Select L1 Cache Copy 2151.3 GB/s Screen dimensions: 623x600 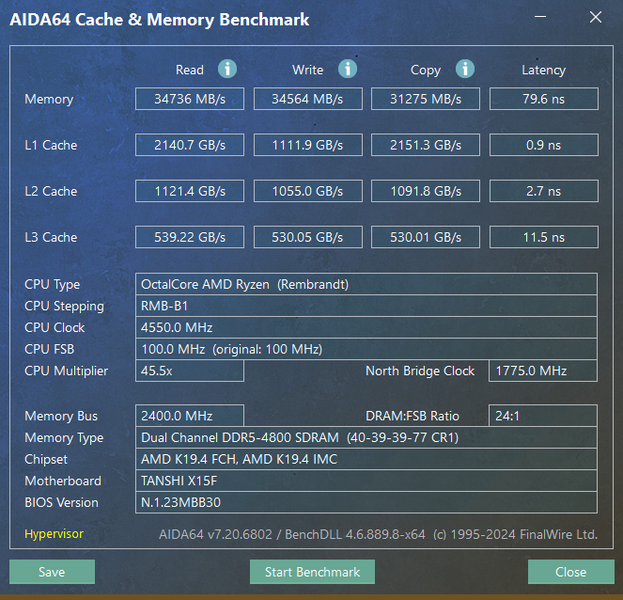pyautogui.click(x=426, y=145)
